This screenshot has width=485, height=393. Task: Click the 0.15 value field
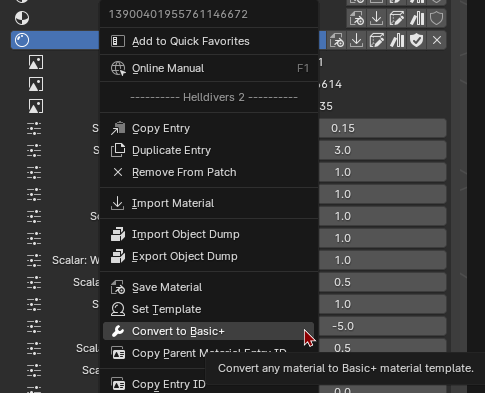[382, 128]
